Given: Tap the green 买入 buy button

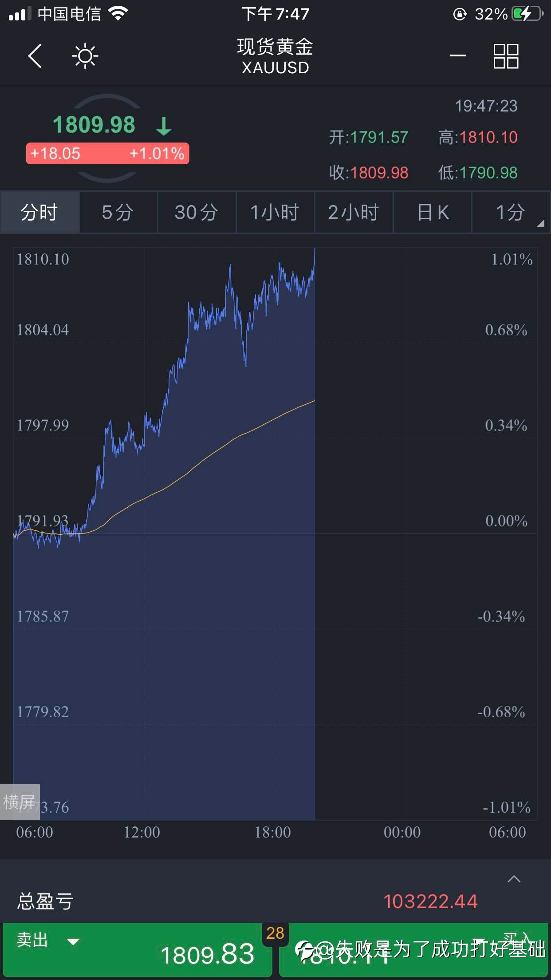Looking at the screenshot, I should tap(414, 949).
